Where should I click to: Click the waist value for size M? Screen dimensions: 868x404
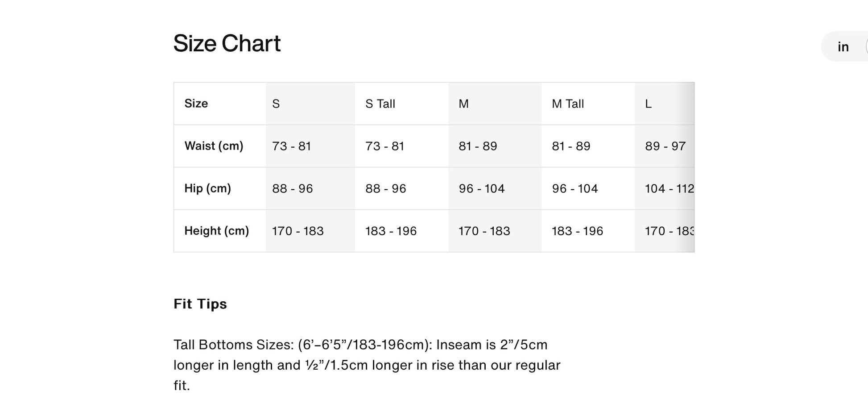tap(478, 146)
